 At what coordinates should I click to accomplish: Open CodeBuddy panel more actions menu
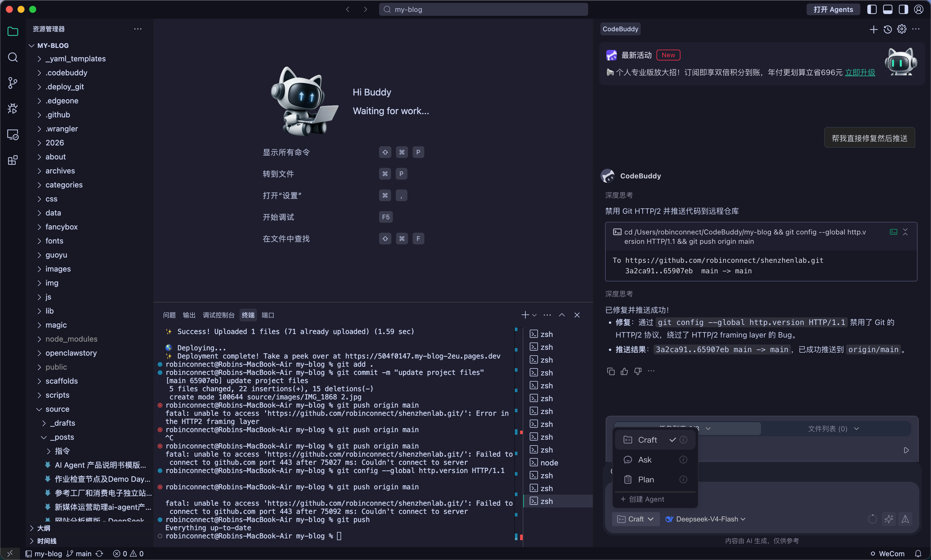916,29
